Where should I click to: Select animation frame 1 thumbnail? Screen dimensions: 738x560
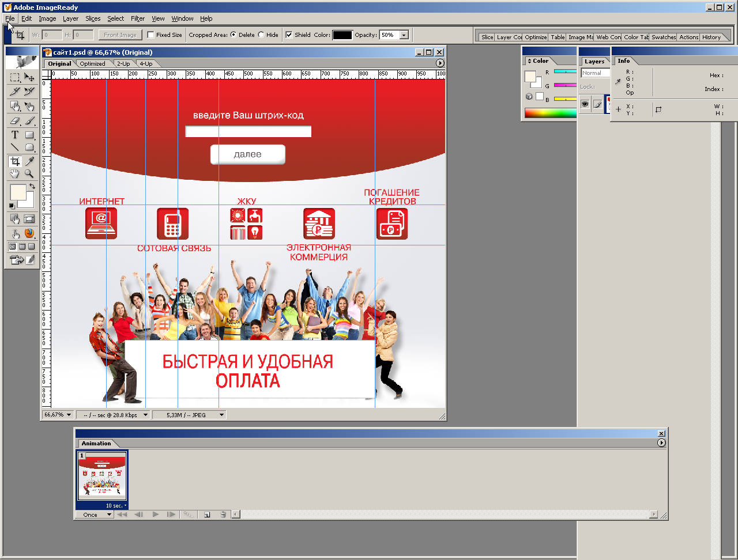pyautogui.click(x=102, y=476)
